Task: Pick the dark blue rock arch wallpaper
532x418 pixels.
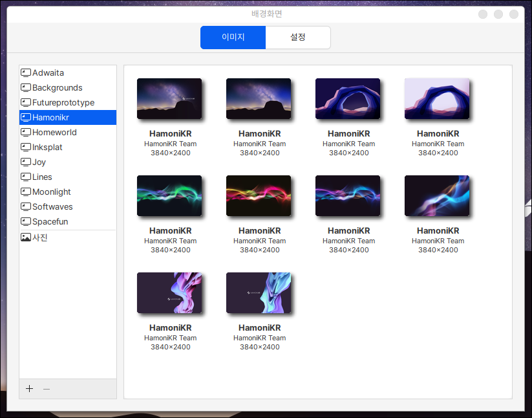Action: pyautogui.click(x=348, y=99)
